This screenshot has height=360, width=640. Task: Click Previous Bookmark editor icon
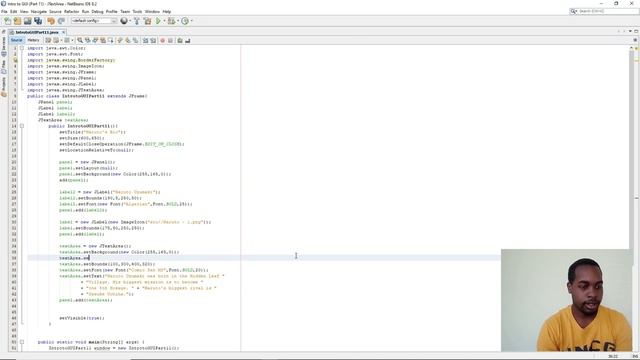[x=120, y=40]
